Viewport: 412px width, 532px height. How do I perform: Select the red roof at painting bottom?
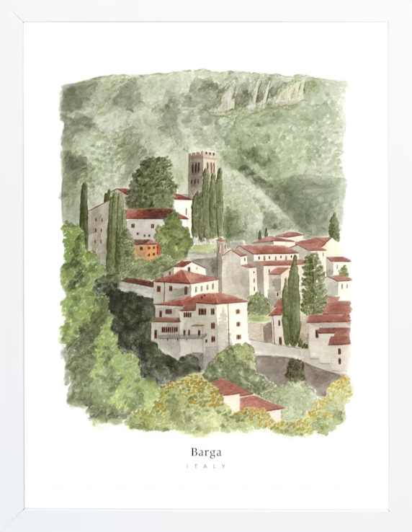coord(246,395)
